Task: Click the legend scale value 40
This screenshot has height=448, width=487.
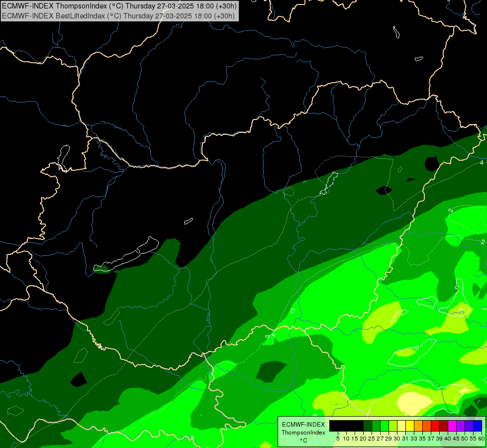Action: tap(448, 439)
